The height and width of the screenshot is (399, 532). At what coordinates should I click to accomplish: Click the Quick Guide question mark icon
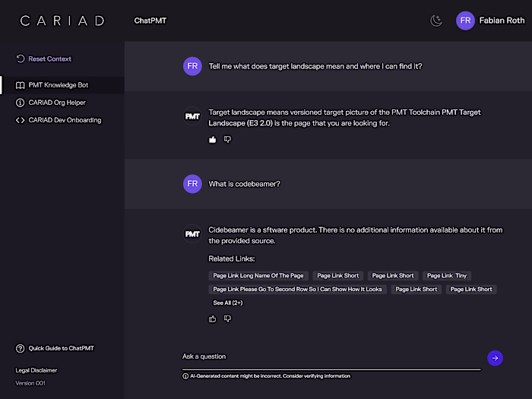coord(21,348)
